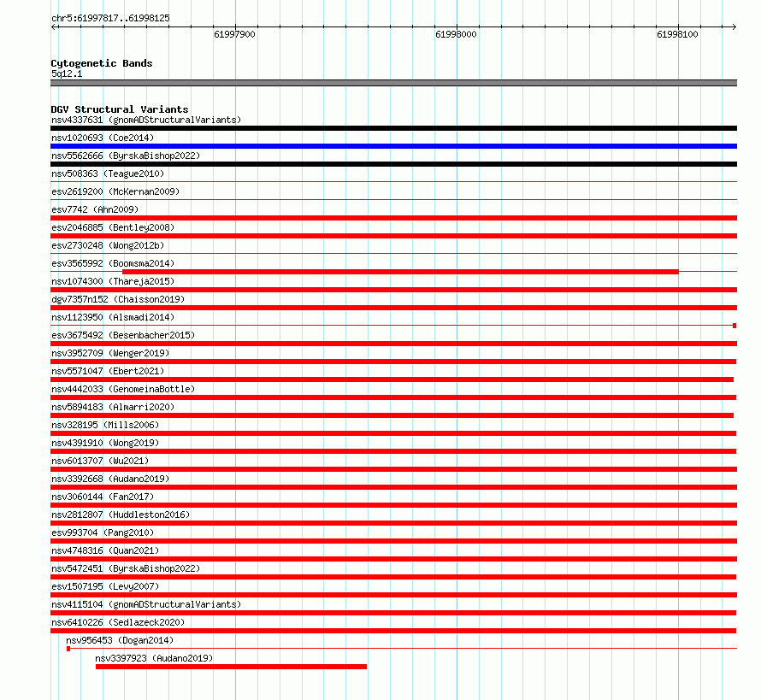Select the esv3565992 (Boomsma2014) label
Screen dimensions: 761x700
[x=113, y=263]
